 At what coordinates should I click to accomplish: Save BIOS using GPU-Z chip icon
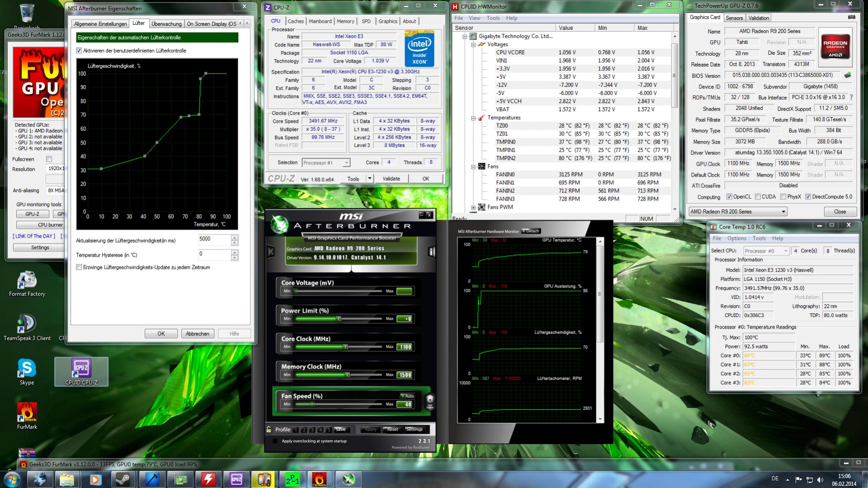pyautogui.click(x=848, y=75)
